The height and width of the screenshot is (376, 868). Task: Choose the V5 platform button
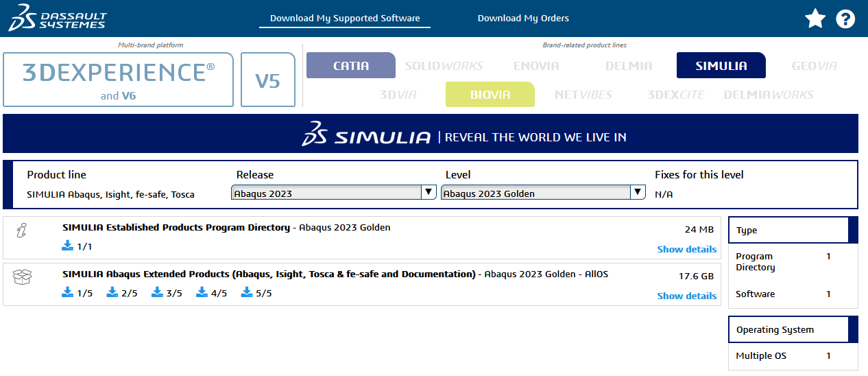pyautogui.click(x=268, y=80)
